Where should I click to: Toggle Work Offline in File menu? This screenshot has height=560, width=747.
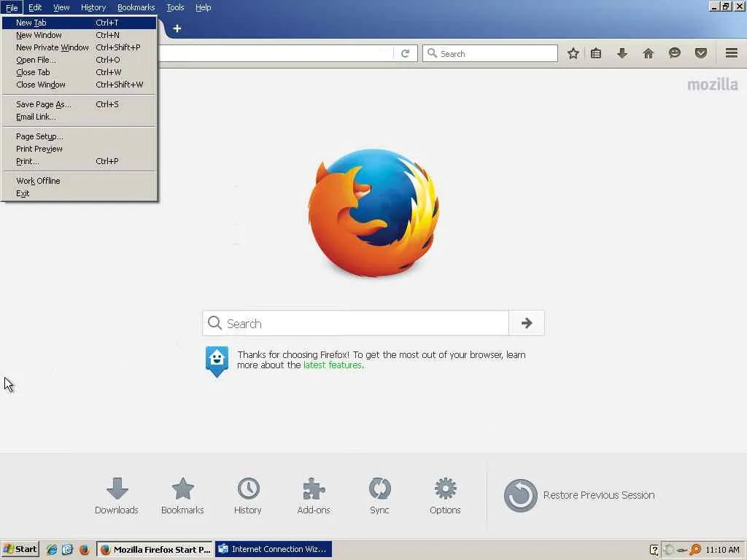coord(79,181)
